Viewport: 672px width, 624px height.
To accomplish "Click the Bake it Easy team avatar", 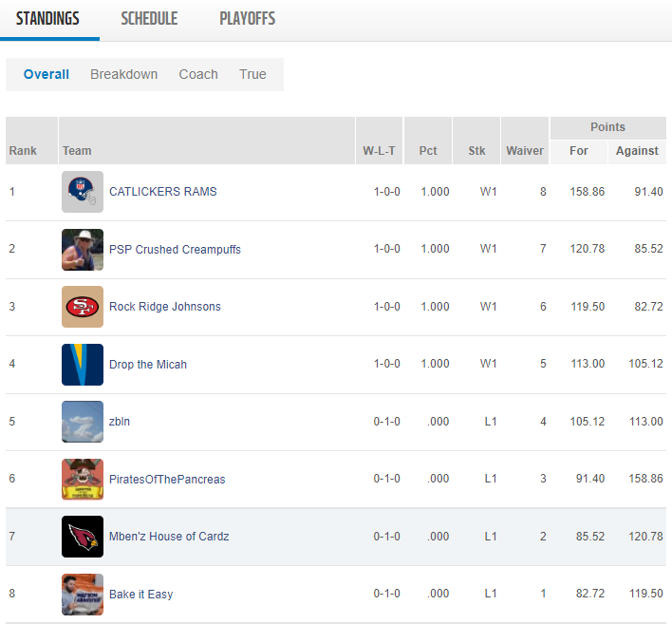I will point(83,595).
